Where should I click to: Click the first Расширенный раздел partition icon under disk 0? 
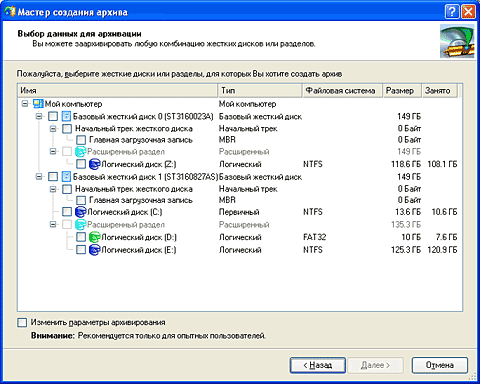coord(81,152)
